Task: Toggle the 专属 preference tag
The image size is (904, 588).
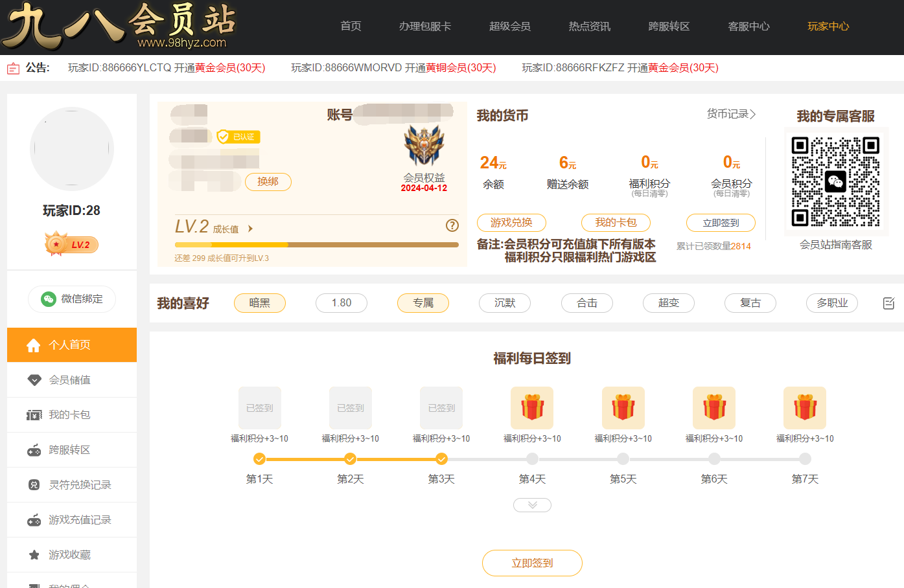Action: tap(423, 303)
